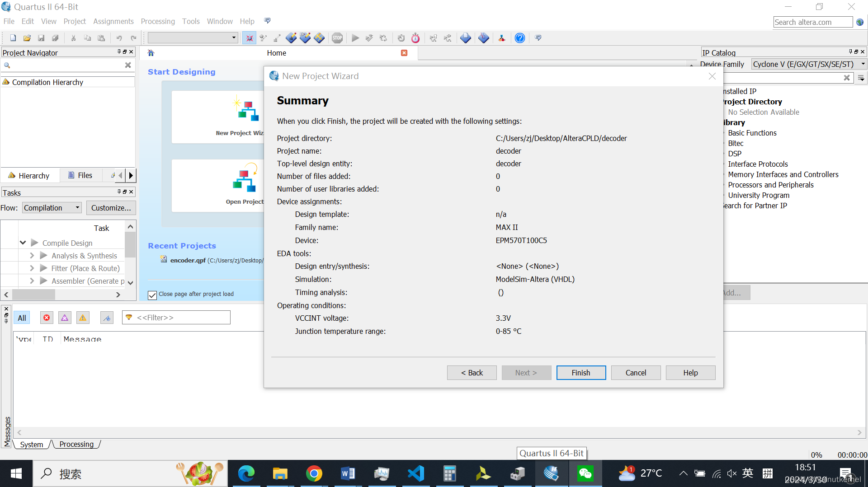This screenshot has height=487, width=868.
Task: Open the toolbar project selection dropdown
Action: [193, 38]
